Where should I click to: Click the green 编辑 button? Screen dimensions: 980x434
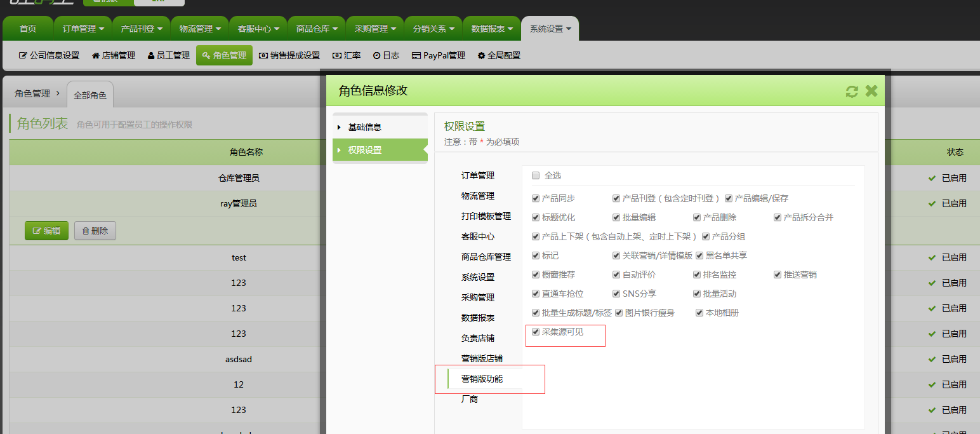pos(46,231)
